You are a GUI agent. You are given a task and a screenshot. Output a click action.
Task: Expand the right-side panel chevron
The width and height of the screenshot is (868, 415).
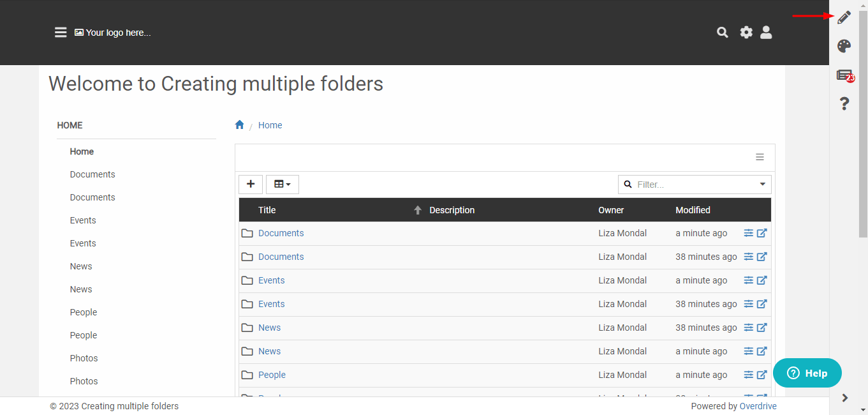click(x=845, y=396)
